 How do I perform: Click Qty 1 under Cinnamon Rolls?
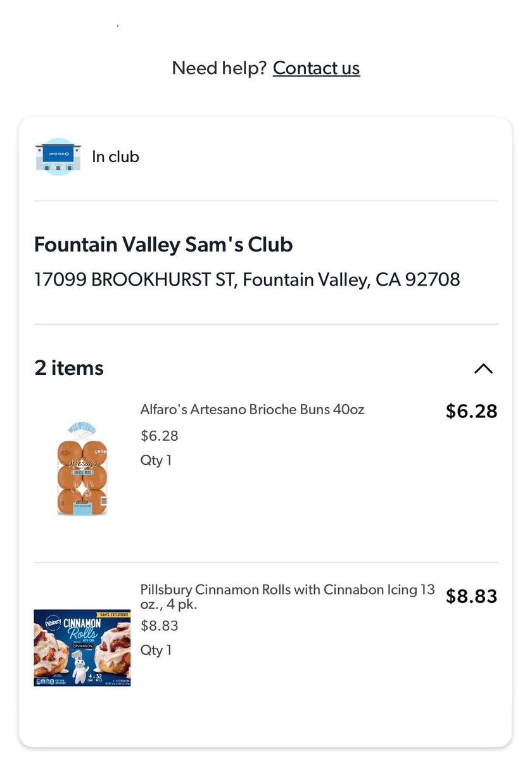point(156,650)
